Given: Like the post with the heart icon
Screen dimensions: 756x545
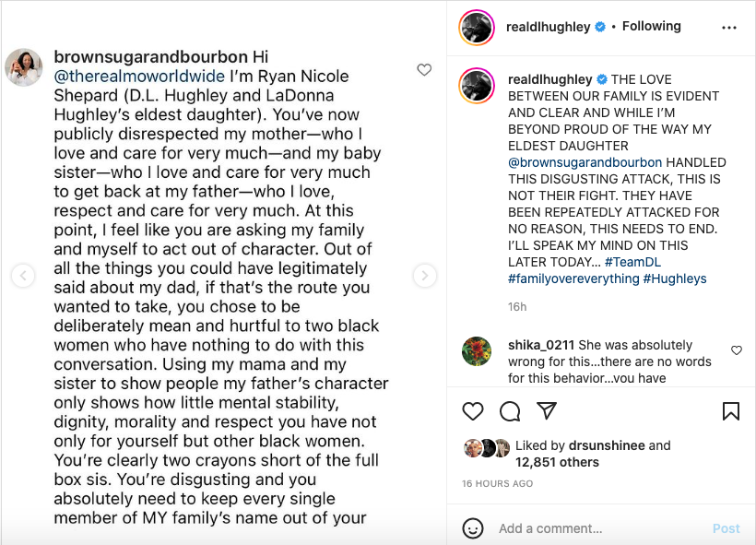Looking at the screenshot, I should tap(472, 411).
